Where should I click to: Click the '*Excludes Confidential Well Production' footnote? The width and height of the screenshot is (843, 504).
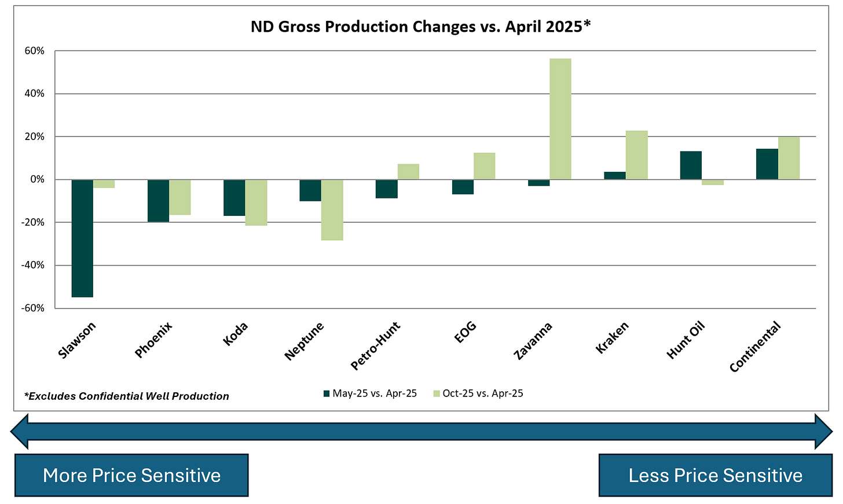pyautogui.click(x=127, y=396)
